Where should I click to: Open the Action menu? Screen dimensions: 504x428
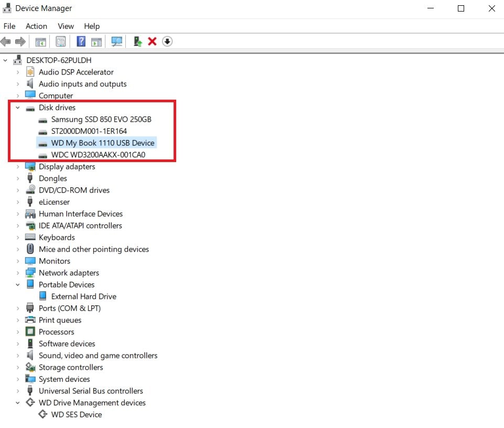point(36,26)
